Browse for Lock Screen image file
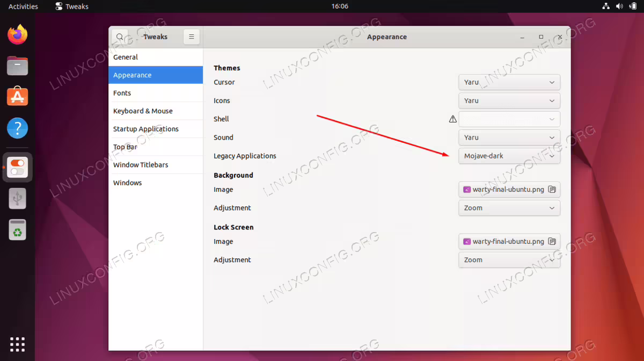The height and width of the screenshot is (361, 644). click(x=552, y=242)
